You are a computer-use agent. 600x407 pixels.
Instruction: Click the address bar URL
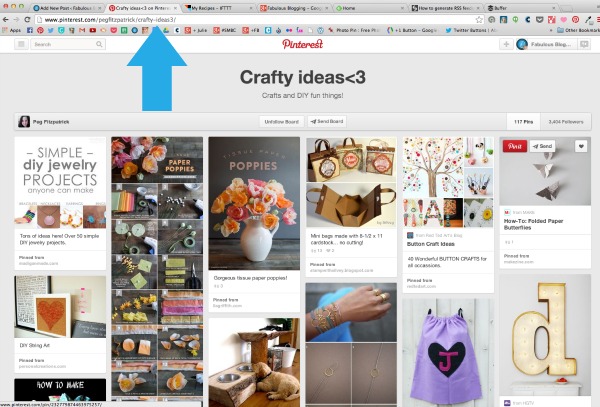click(x=110, y=19)
